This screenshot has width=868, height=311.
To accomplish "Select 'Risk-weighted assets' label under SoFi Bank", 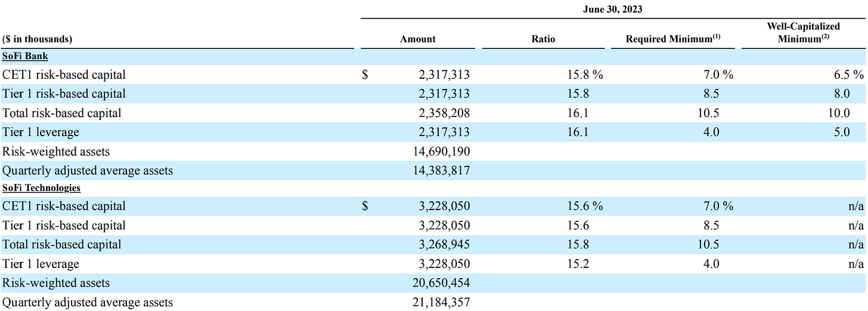I will (x=56, y=152).
